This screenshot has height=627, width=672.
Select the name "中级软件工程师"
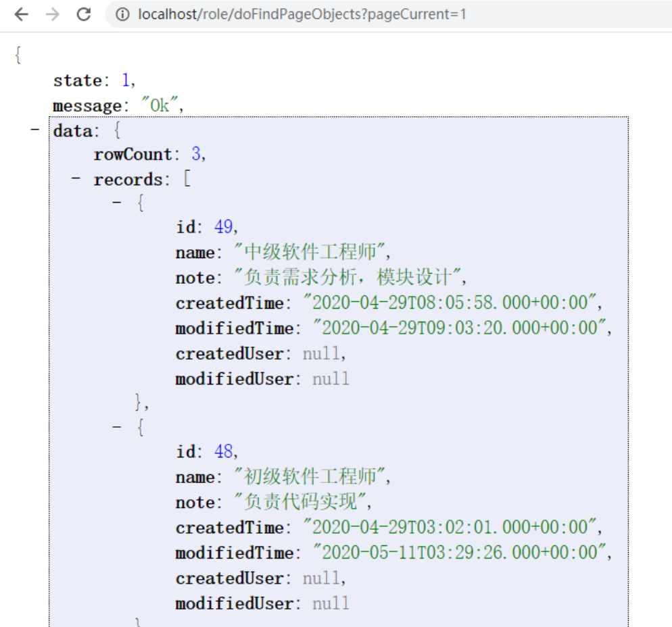[x=310, y=252]
